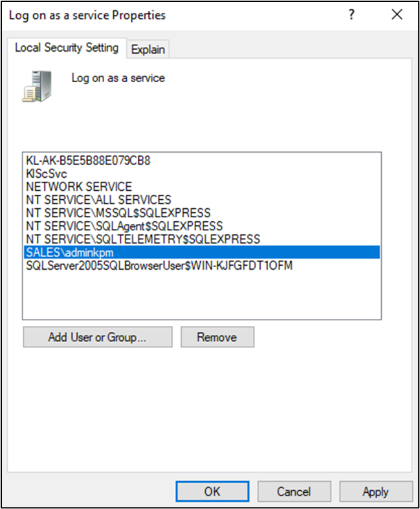Select KL-AK-B5E5B88E079CB8 in the list
Screen dimensions: 420x509
coord(88,160)
